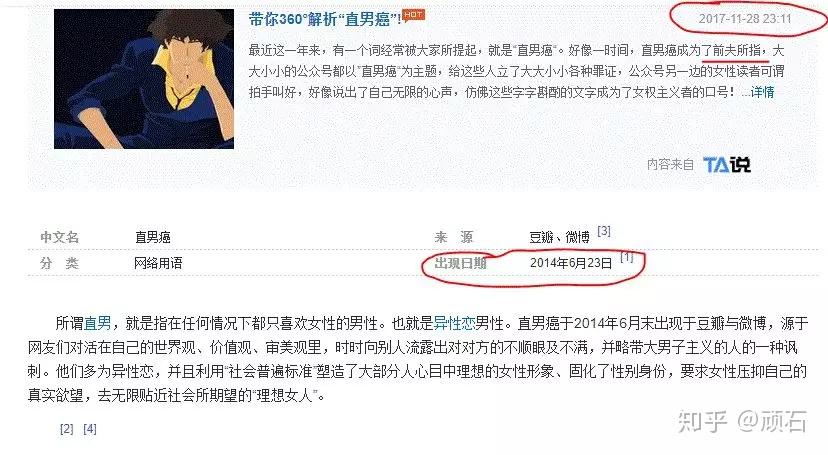828x455 pixels.
Task: Open footnote reference [4]
Action: coord(90,429)
